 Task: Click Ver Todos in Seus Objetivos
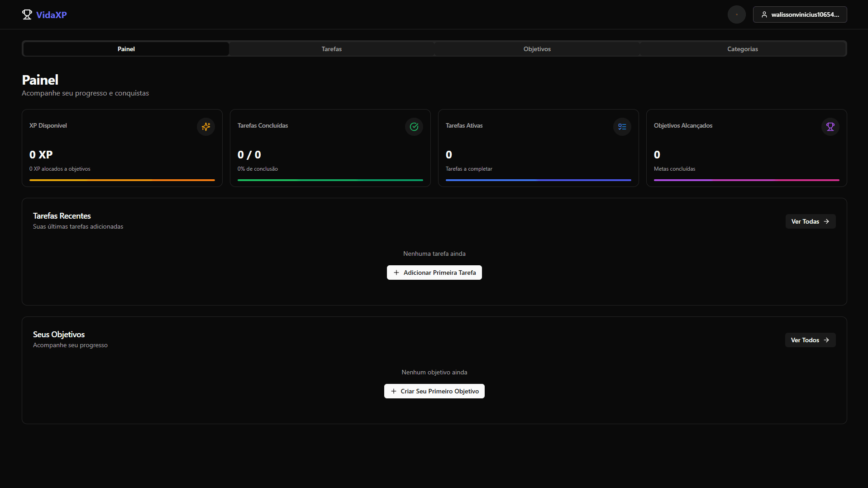pos(810,340)
